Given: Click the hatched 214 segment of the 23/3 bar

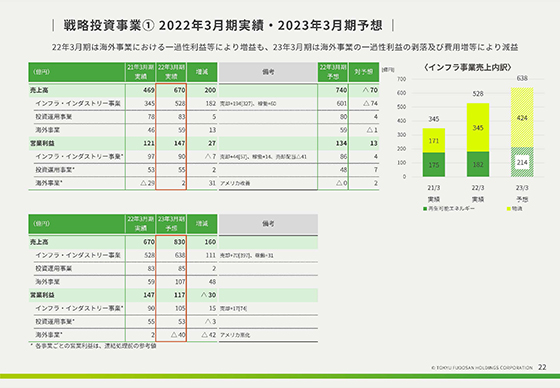Looking at the screenshot, I should click(x=522, y=162).
